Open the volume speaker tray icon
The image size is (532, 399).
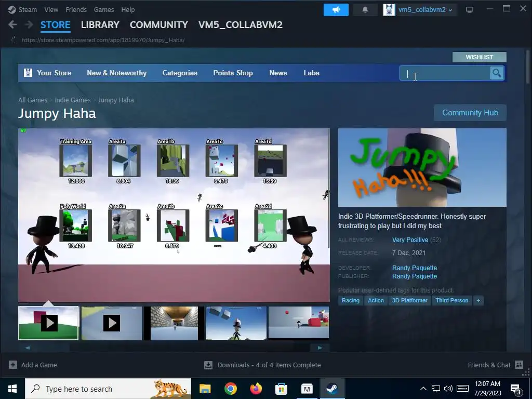click(x=448, y=389)
